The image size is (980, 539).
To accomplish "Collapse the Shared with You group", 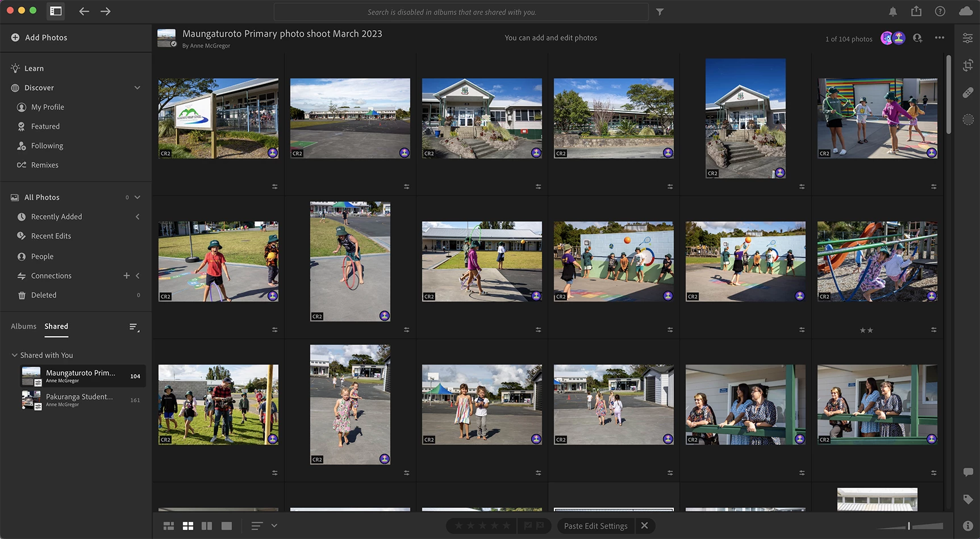I will point(14,355).
